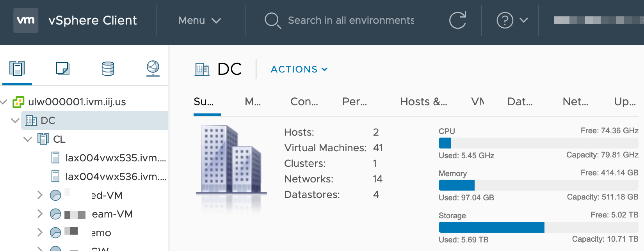The width and height of the screenshot is (644, 251).
Task: Click the 'Used: 97.04 GB' memory text
Action: pyautogui.click(x=466, y=198)
